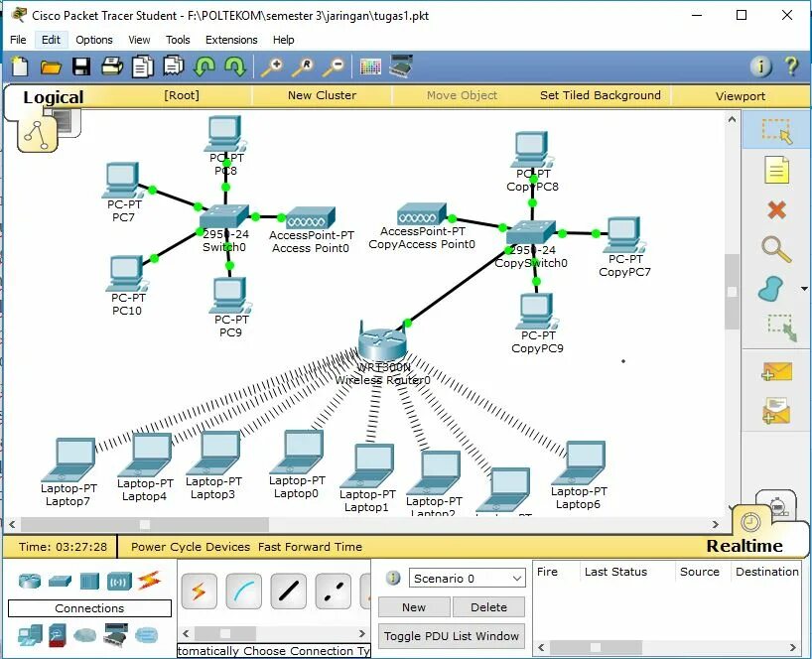Click the [Root] navigation label

coord(182,95)
